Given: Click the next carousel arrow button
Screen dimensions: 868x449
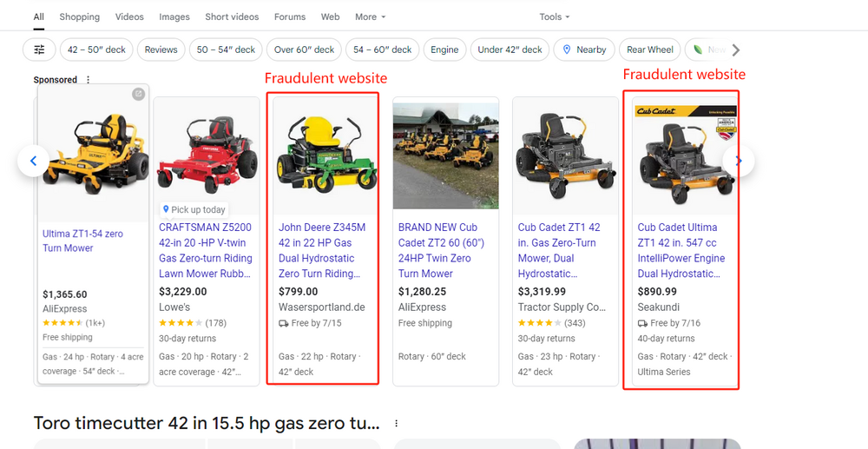Looking at the screenshot, I should point(739,161).
